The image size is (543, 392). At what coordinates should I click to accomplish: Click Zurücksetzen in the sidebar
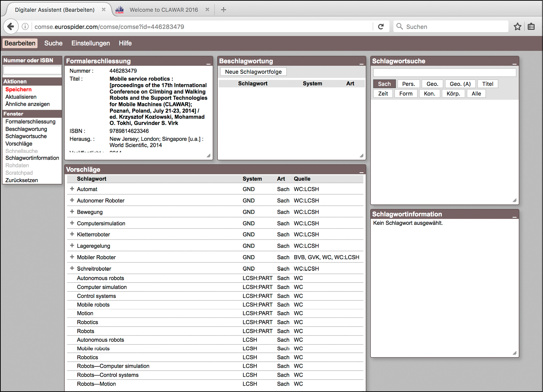tap(21, 180)
